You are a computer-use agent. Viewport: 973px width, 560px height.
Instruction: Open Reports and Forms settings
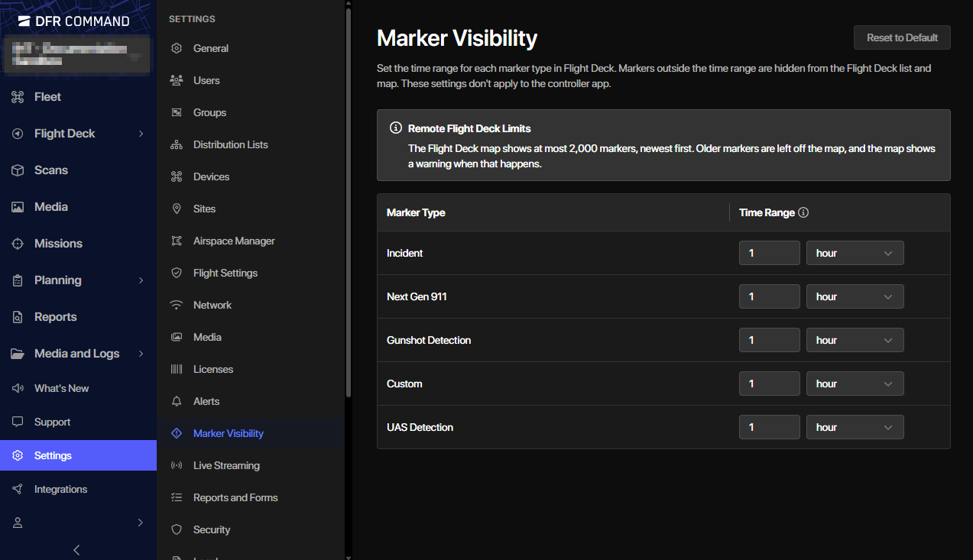pos(251,497)
